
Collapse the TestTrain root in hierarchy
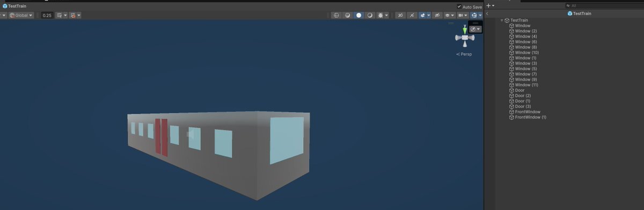(502, 20)
